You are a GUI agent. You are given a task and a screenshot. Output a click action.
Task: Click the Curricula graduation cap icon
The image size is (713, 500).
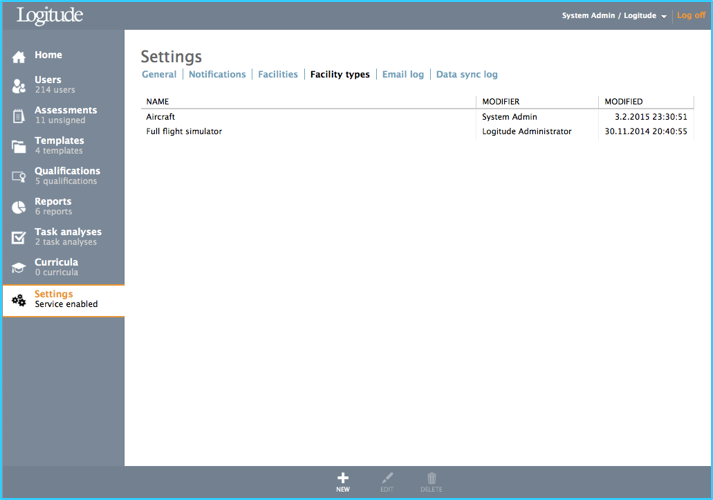19,268
